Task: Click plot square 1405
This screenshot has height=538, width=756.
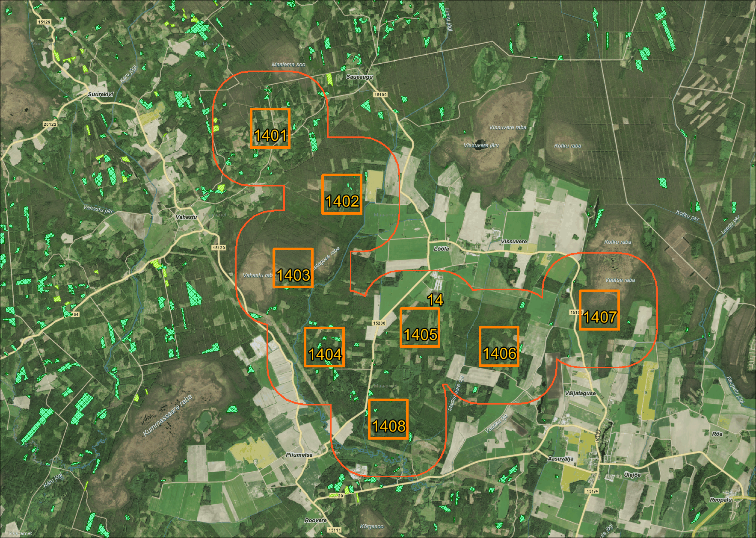Action: pyautogui.click(x=420, y=327)
